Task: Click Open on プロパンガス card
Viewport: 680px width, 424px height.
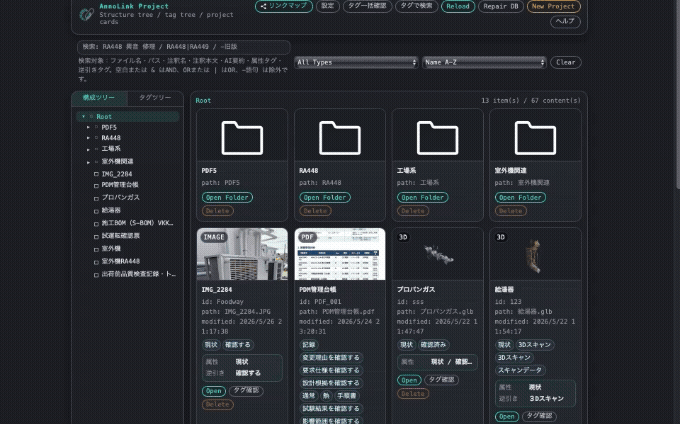Action: pyautogui.click(x=409, y=380)
